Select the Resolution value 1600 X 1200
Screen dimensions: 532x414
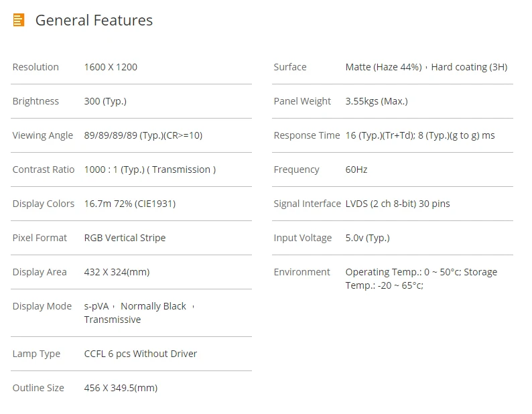click(x=111, y=67)
